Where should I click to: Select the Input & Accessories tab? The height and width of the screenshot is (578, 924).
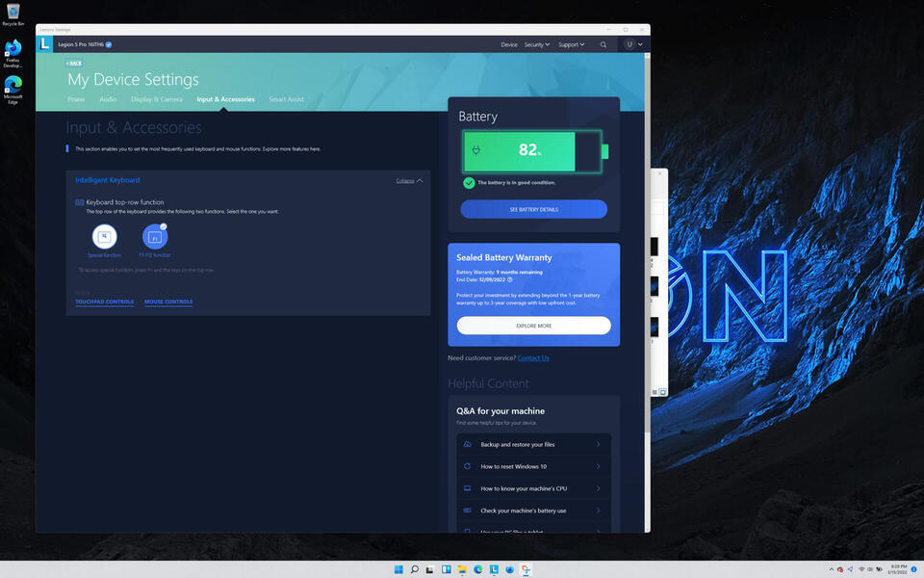tap(225, 99)
